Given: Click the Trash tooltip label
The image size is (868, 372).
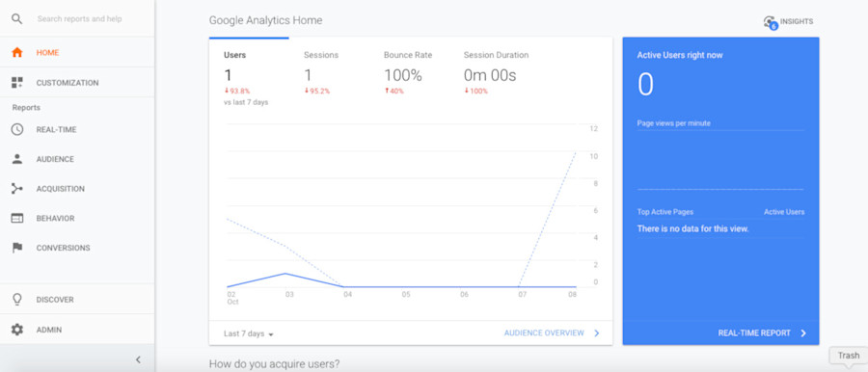Looking at the screenshot, I should pyautogui.click(x=849, y=356).
